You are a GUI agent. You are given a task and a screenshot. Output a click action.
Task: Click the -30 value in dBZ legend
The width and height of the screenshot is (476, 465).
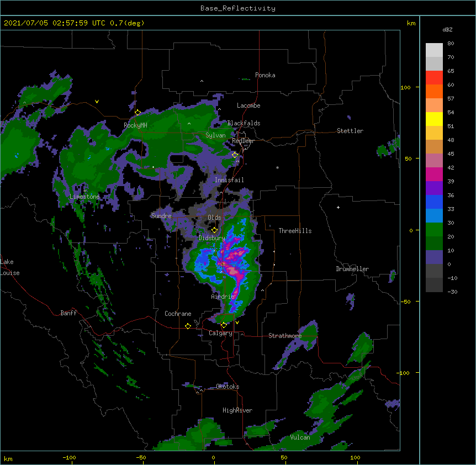coord(452,292)
